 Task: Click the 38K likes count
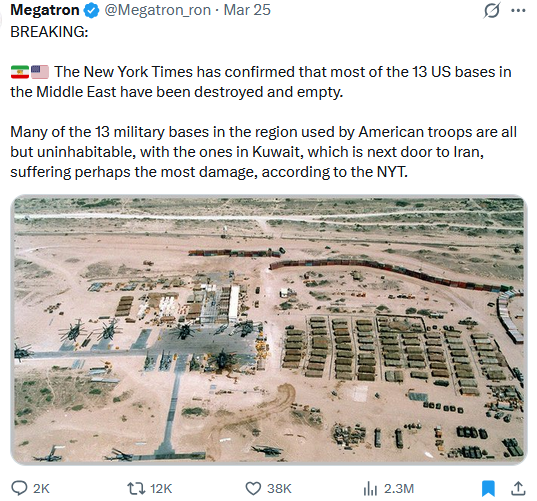pos(279,488)
